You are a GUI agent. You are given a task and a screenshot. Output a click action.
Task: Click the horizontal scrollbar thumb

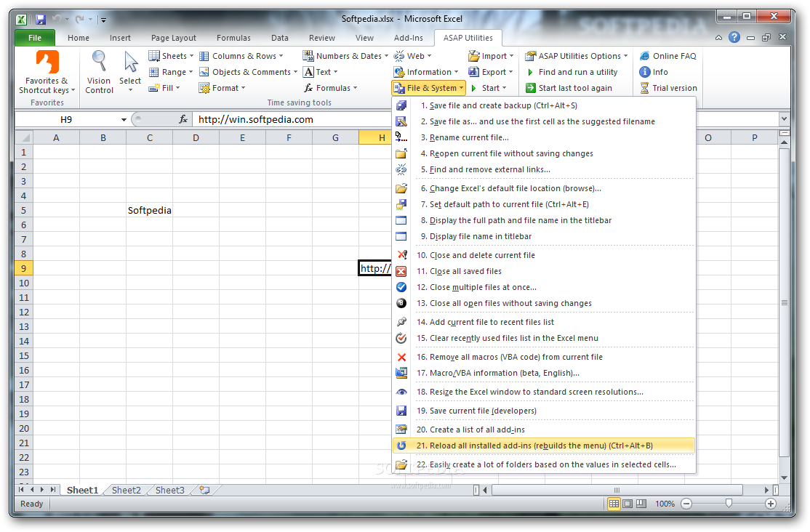click(617, 490)
